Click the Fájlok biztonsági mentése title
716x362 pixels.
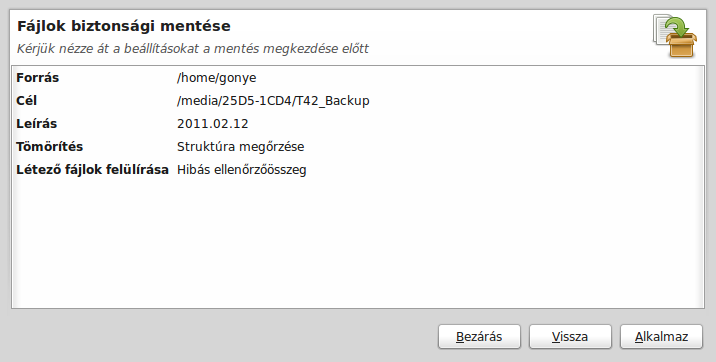point(124,26)
